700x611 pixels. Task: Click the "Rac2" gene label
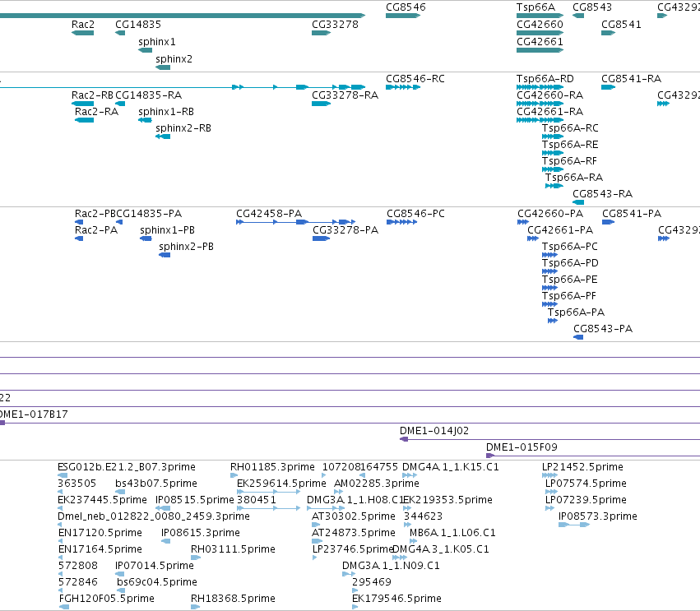click(82, 25)
